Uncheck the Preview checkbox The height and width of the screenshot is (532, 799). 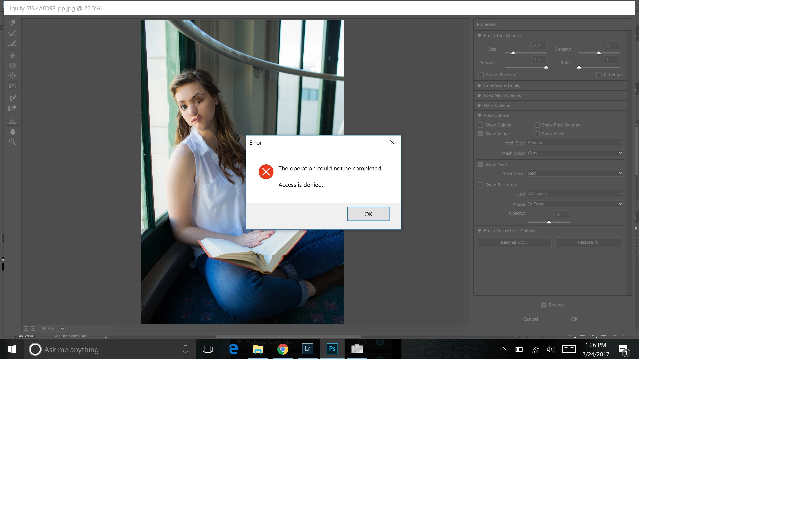544,305
